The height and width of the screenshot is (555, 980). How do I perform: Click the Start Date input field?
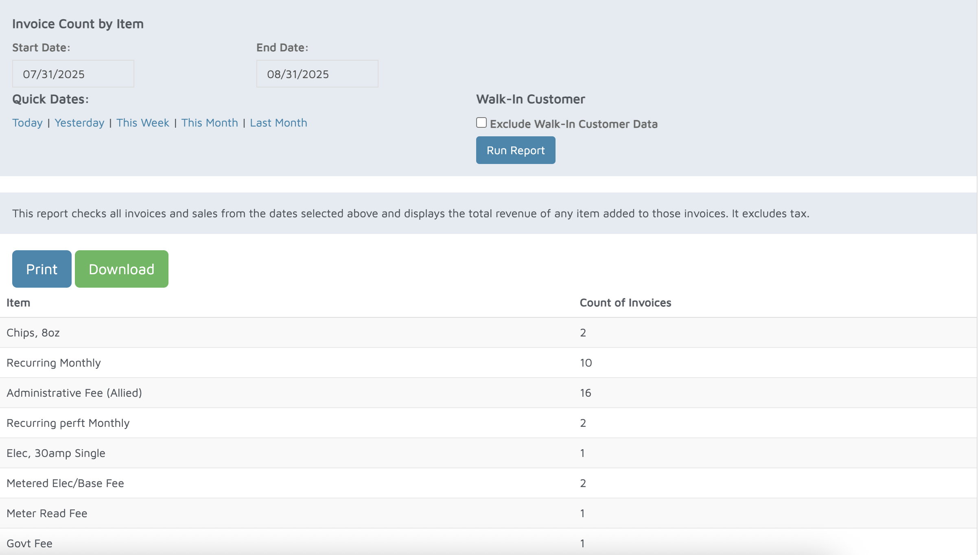(73, 74)
